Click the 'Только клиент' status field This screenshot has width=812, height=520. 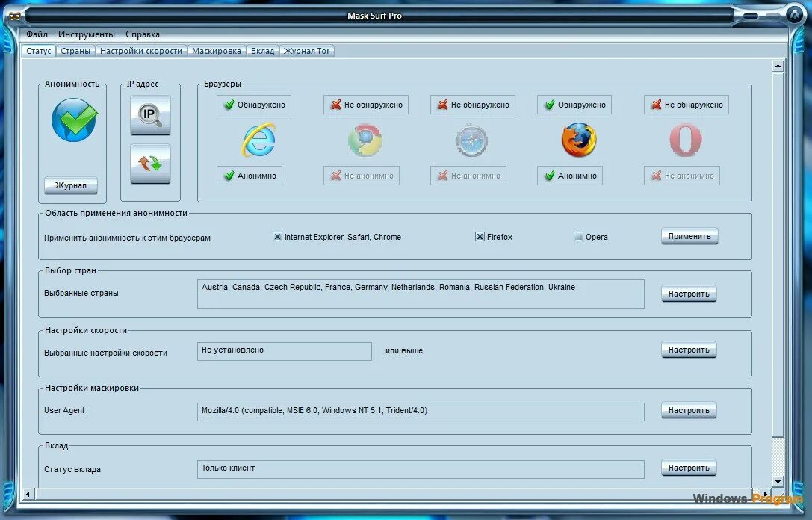(421, 469)
